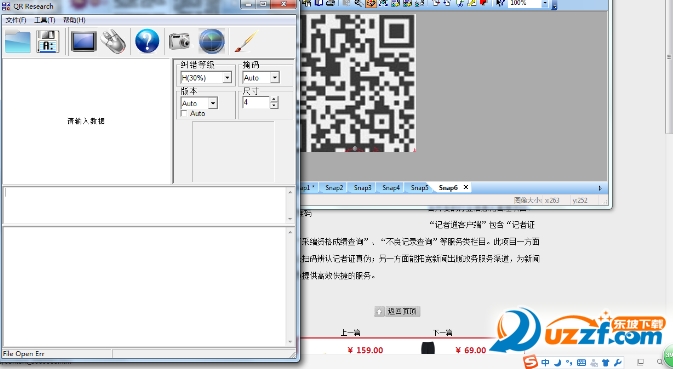Switch to the Snap4 tab
This screenshot has height=369, width=673.
[391, 188]
